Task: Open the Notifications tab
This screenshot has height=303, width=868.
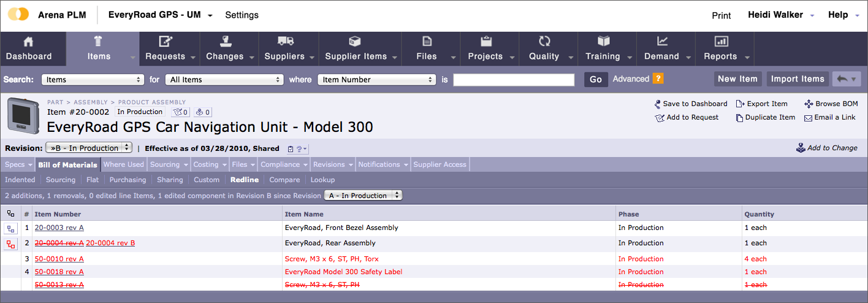Action: click(x=383, y=164)
